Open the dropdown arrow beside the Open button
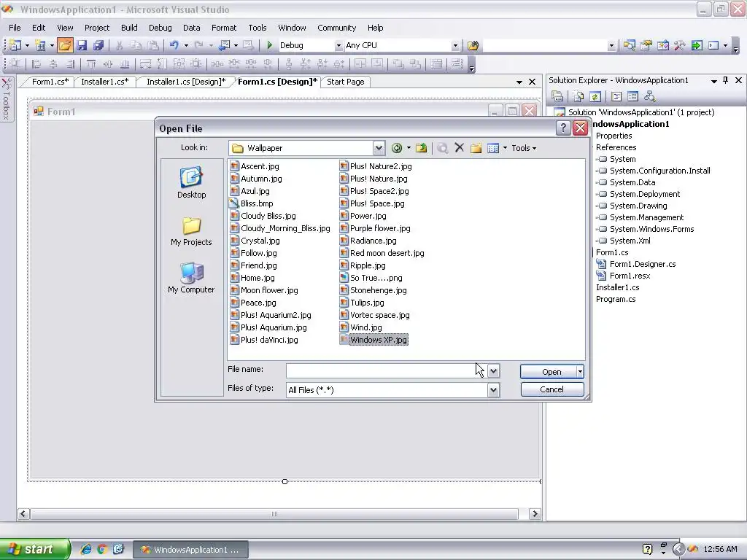Screen dimensions: 747x560 580,372
